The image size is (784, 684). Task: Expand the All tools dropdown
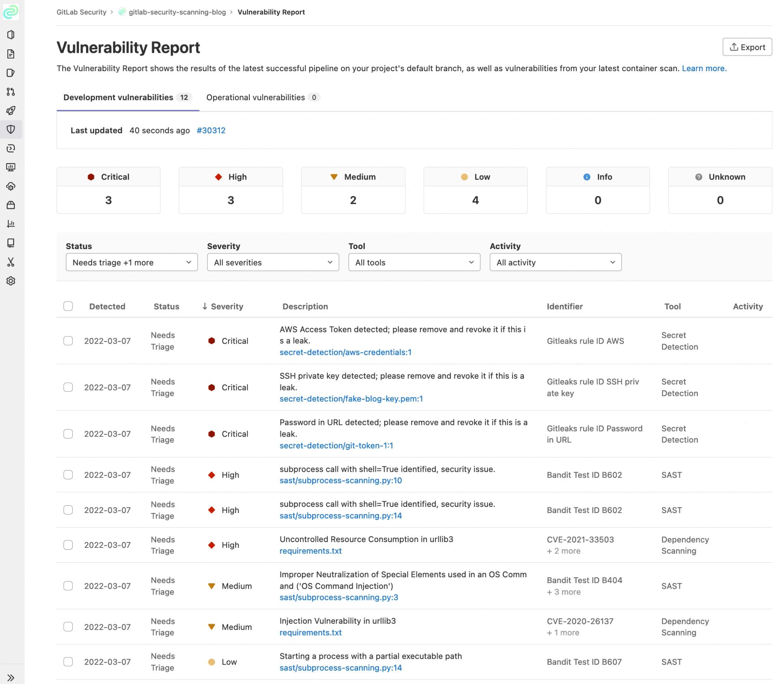(x=414, y=262)
